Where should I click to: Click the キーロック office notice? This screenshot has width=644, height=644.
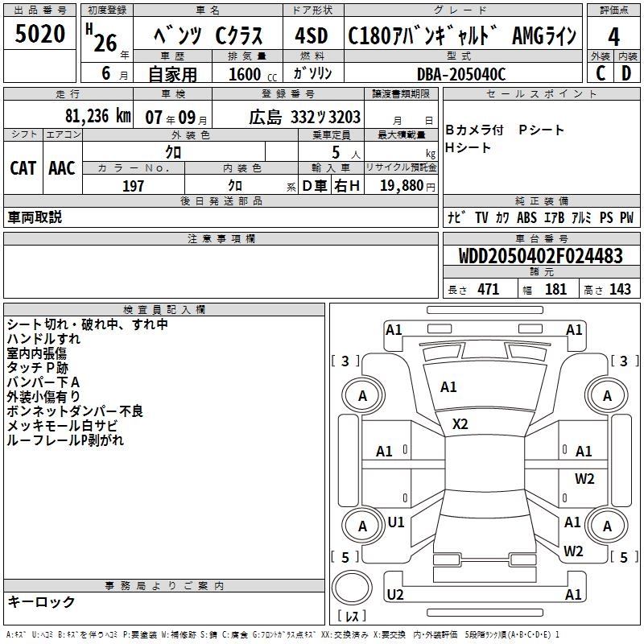41,601
